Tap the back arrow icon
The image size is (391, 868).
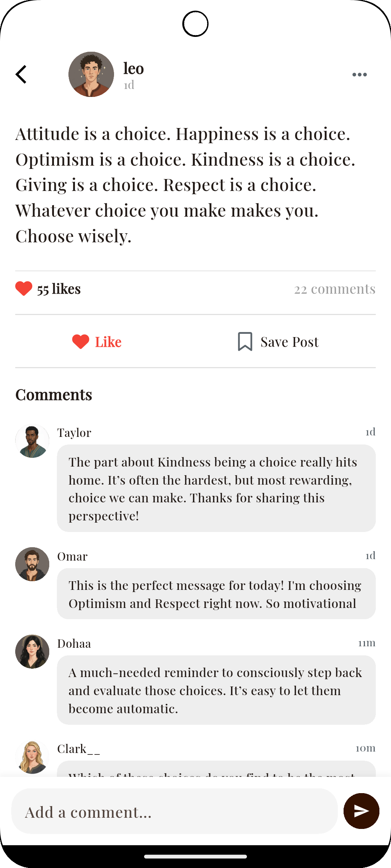tap(21, 75)
